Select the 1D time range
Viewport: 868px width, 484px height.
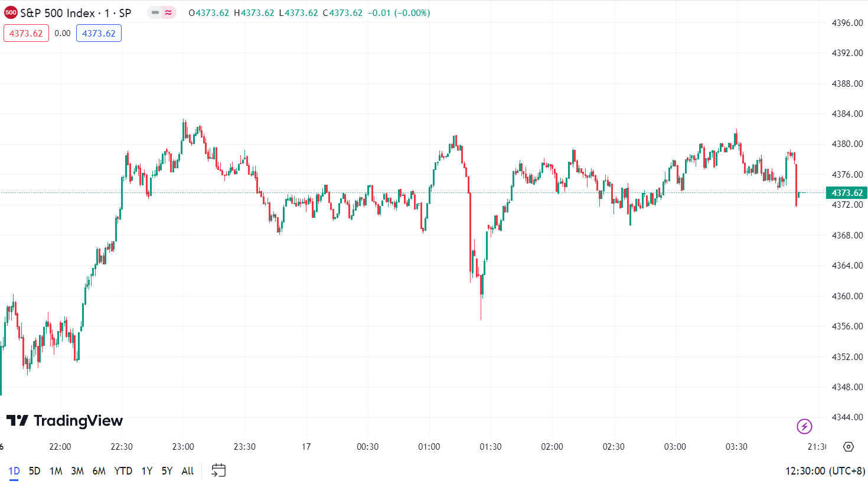pyautogui.click(x=14, y=471)
